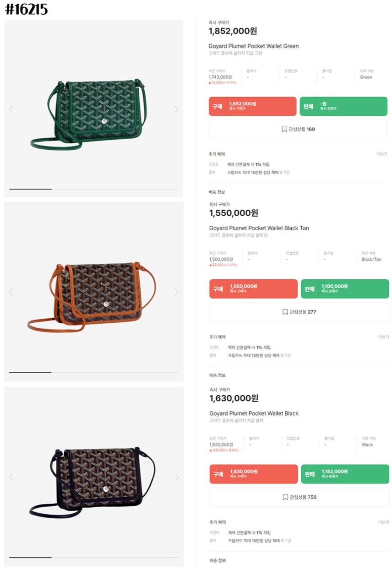This screenshot has width=392, height=586.
Task: Show the next image of the green wallet
Action: (x=176, y=109)
